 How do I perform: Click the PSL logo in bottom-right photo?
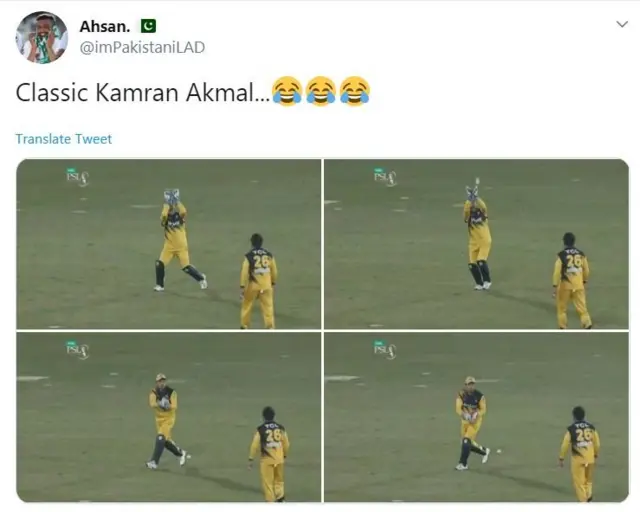click(x=385, y=350)
